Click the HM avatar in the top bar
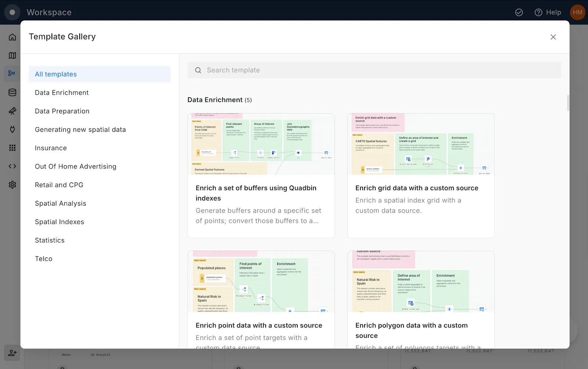The image size is (588, 369). click(x=577, y=12)
